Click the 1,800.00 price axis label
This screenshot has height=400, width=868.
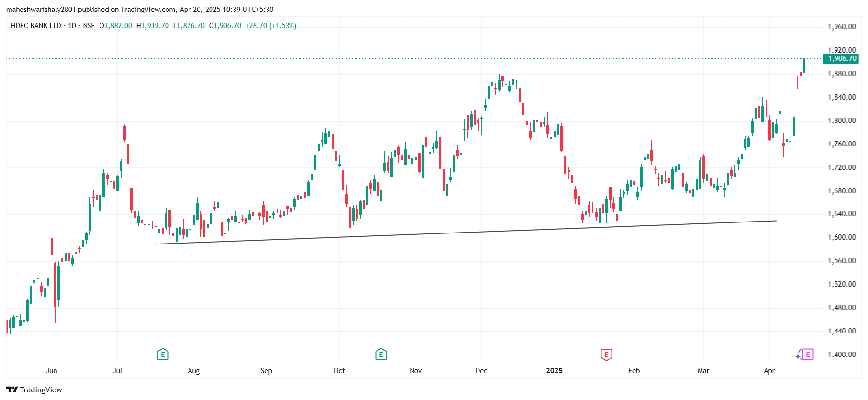tap(842, 121)
